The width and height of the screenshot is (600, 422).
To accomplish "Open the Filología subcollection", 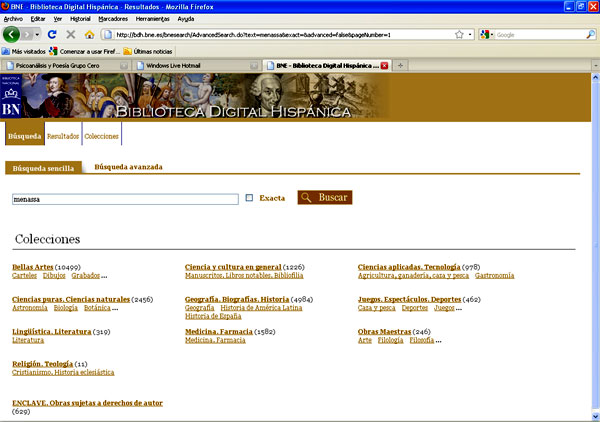I will pyautogui.click(x=390, y=340).
